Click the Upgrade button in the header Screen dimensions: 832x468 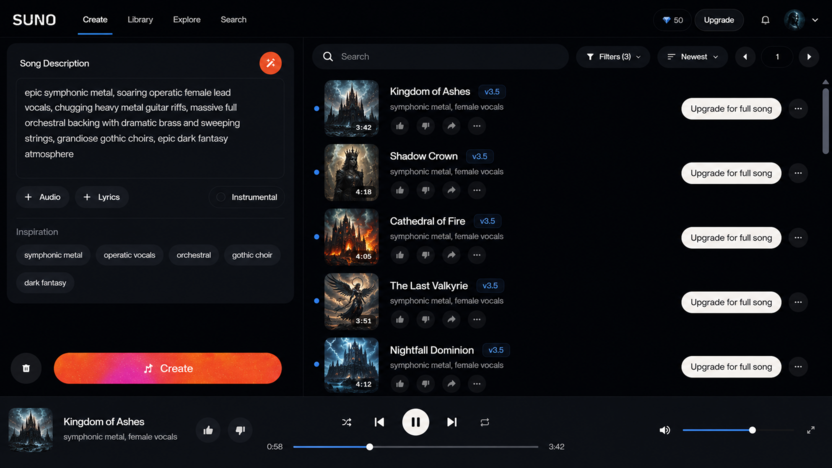click(x=719, y=20)
